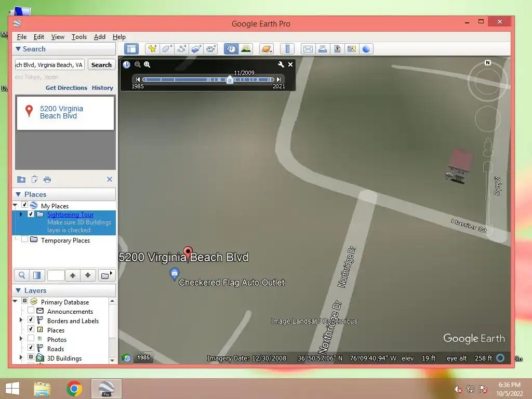The height and width of the screenshot is (399, 532).
Task: Open search History link
Action: [102, 88]
